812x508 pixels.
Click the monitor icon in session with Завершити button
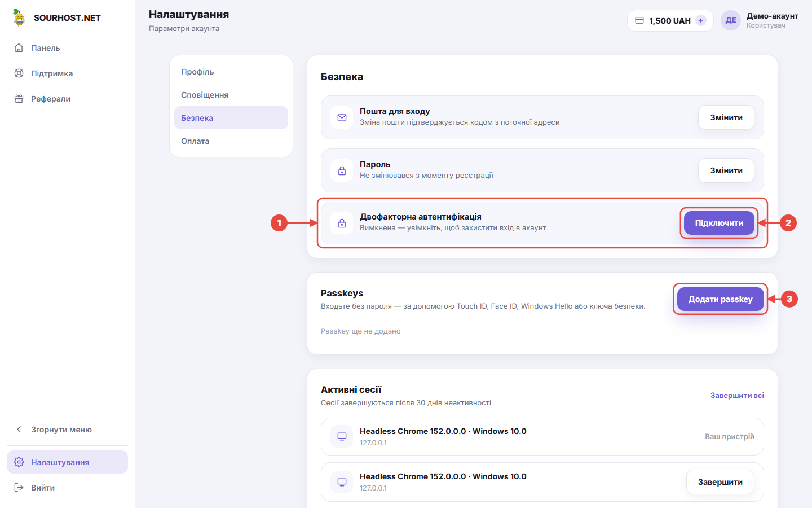click(x=342, y=482)
